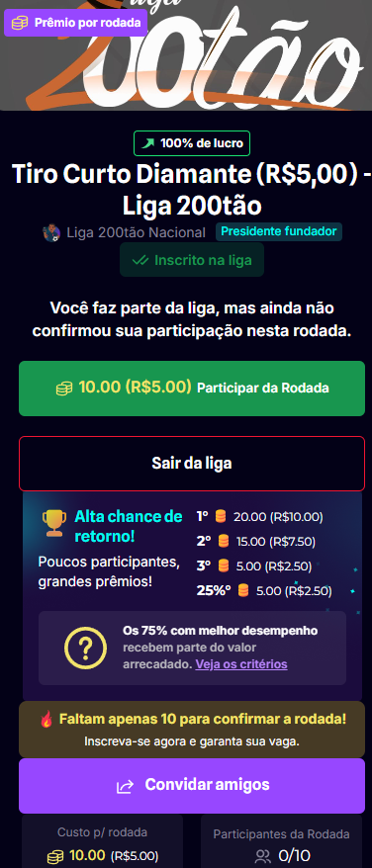The image size is (372, 868).
Task: Open Liga 200tão Nacional profile link
Action: pyautogui.click(x=136, y=232)
